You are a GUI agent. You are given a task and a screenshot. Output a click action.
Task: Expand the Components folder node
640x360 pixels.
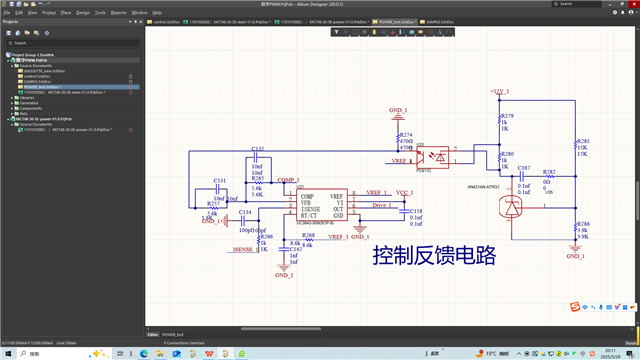tap(12, 109)
